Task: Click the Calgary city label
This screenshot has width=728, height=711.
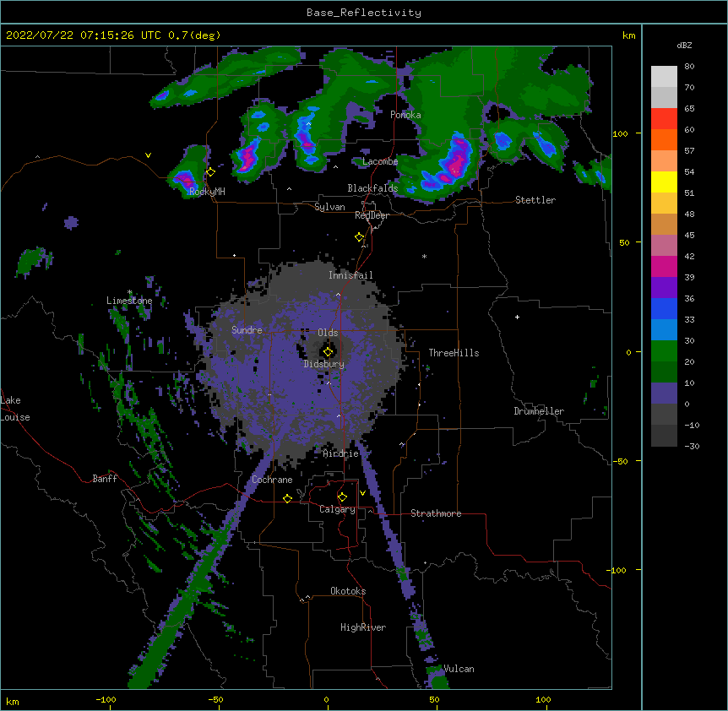Action: click(337, 509)
